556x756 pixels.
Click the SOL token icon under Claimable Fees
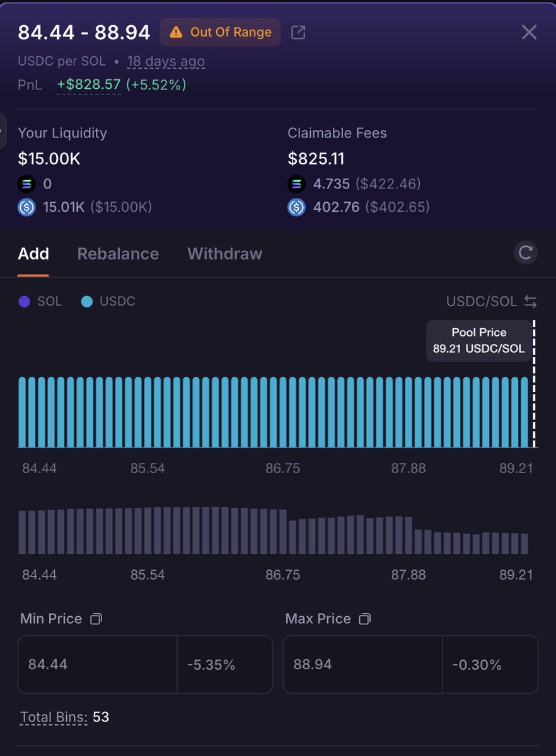[x=296, y=184]
